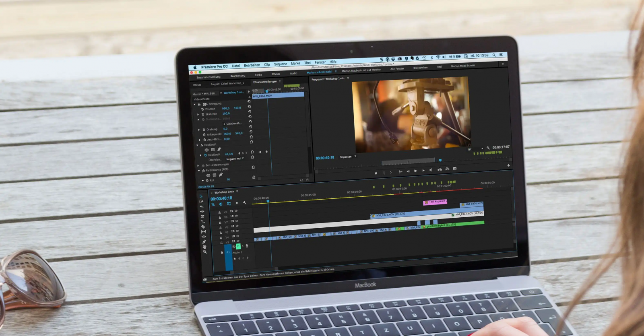Expand Zeit-Verzerrungen effect
The width and height of the screenshot is (644, 336).
pos(198,165)
